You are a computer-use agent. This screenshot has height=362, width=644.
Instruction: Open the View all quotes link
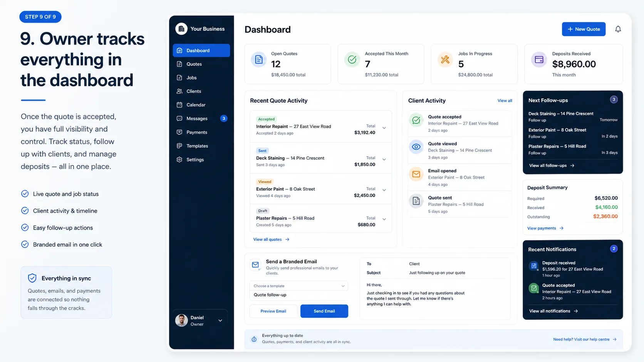click(x=271, y=239)
